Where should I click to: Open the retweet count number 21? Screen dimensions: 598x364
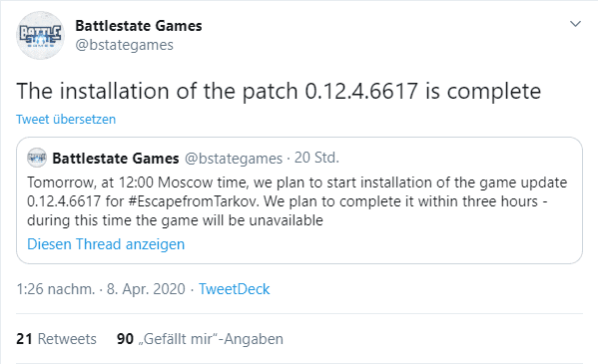24,339
